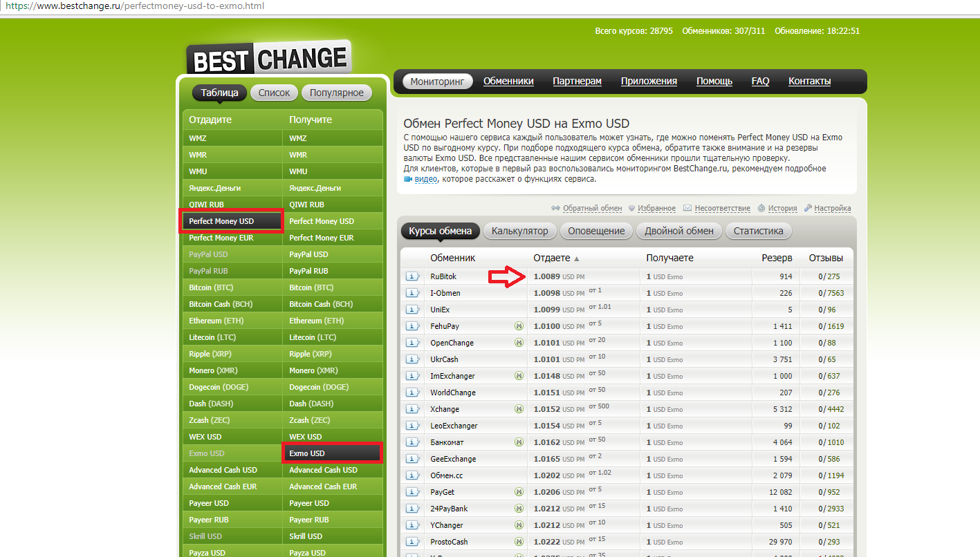Sort by the Отзывы column header
This screenshot has width=980, height=557.
click(x=826, y=258)
